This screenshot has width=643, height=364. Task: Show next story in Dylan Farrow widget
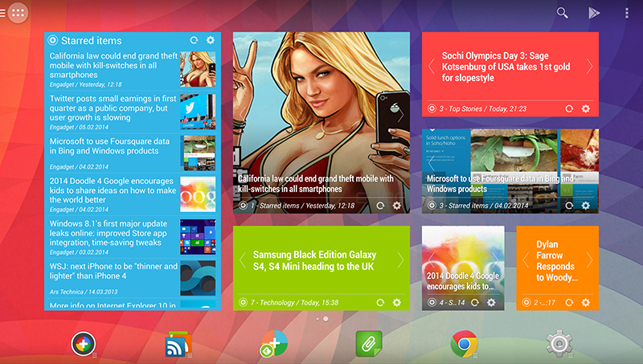click(589, 260)
